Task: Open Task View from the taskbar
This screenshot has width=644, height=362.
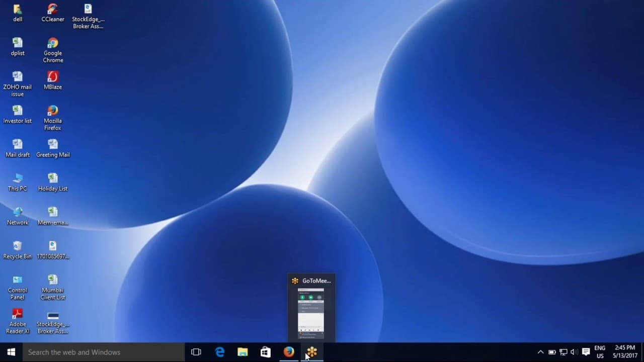Action: point(196,352)
